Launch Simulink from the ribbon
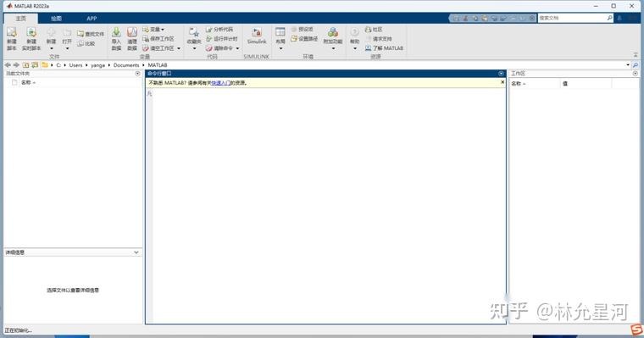 (257, 36)
